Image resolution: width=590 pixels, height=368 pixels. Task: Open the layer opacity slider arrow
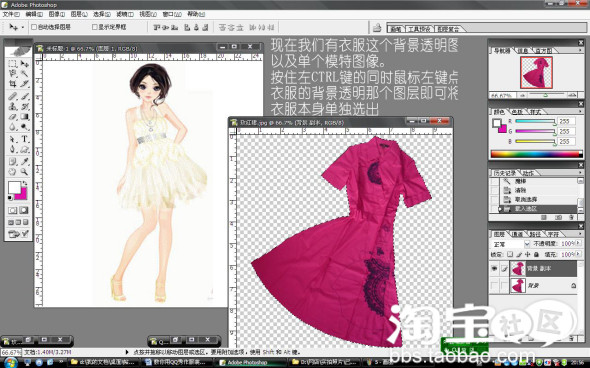[x=578, y=243]
